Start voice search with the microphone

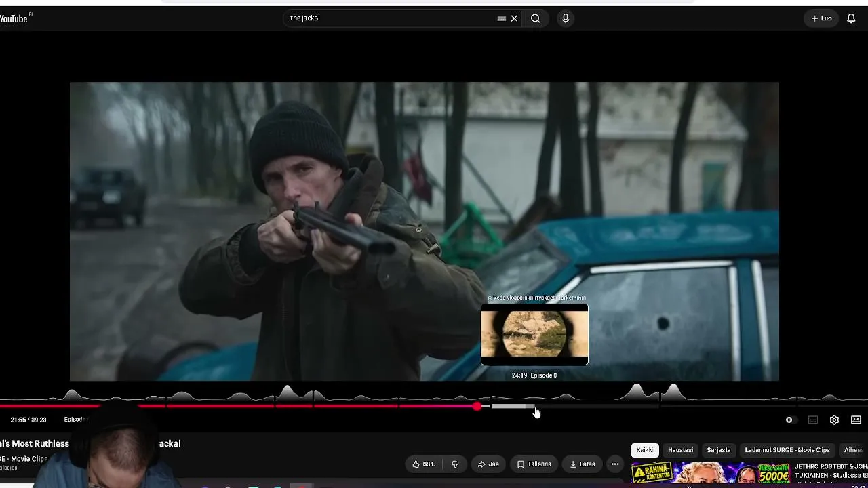pos(566,18)
